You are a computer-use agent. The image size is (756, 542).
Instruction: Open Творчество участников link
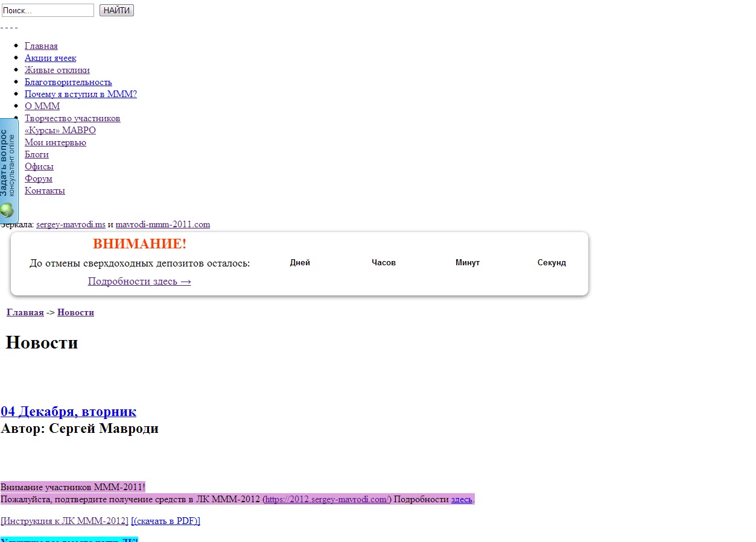[72, 118]
